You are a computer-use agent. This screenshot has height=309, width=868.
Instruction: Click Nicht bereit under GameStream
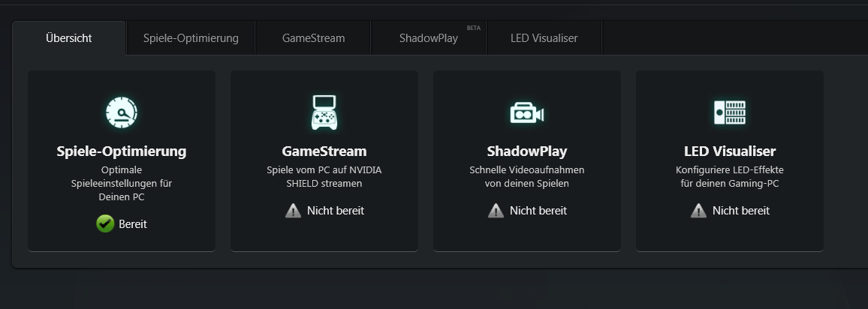tap(336, 211)
